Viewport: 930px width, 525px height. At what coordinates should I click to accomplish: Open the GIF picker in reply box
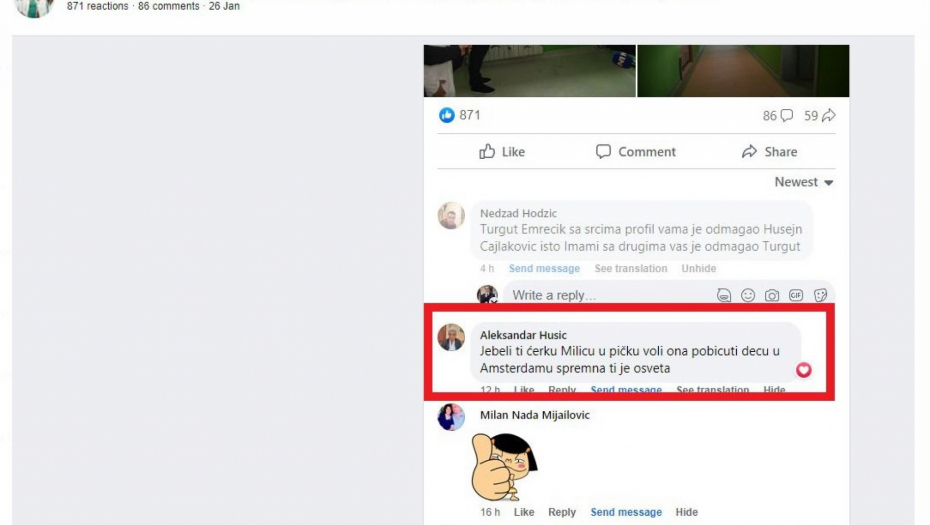[796, 295]
